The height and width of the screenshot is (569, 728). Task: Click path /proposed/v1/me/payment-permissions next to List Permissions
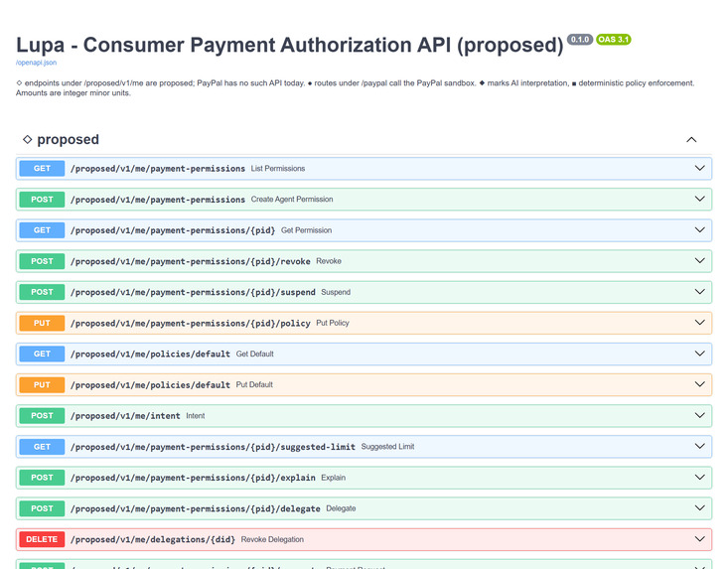coord(158,169)
